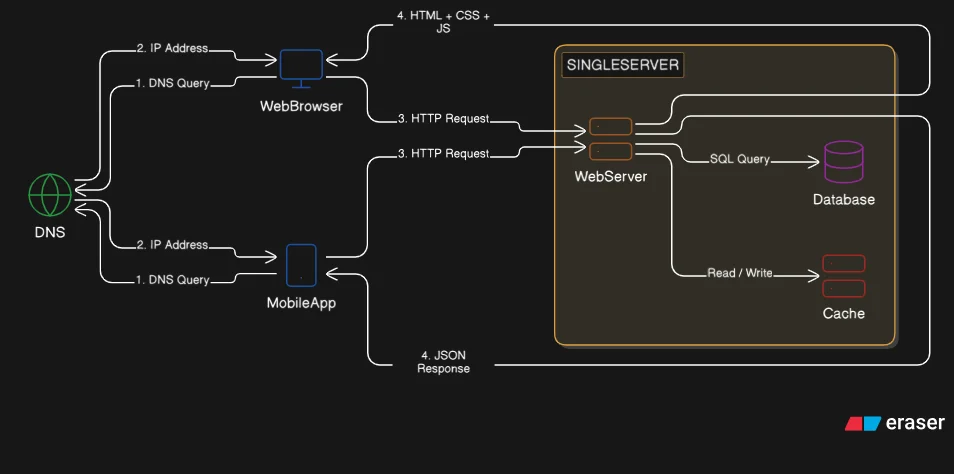954x474 pixels.
Task: Select the Read / Write connector label
Action: pos(740,273)
